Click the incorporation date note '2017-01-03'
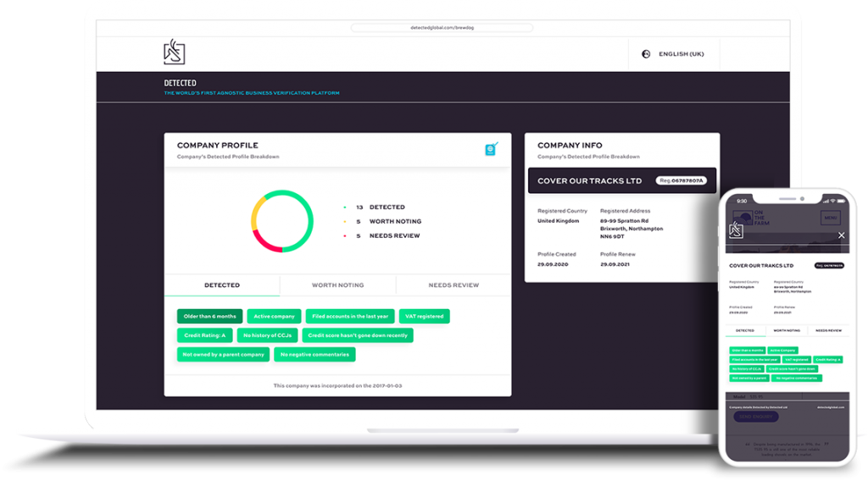 pos(337,386)
